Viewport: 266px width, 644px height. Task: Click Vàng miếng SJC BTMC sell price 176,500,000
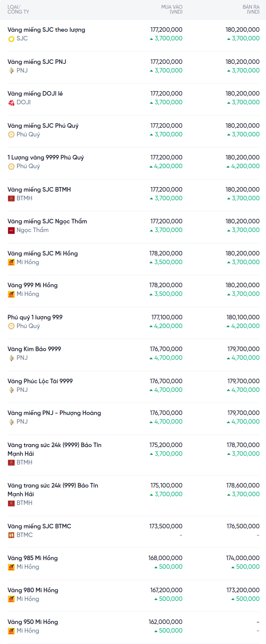[x=243, y=526]
